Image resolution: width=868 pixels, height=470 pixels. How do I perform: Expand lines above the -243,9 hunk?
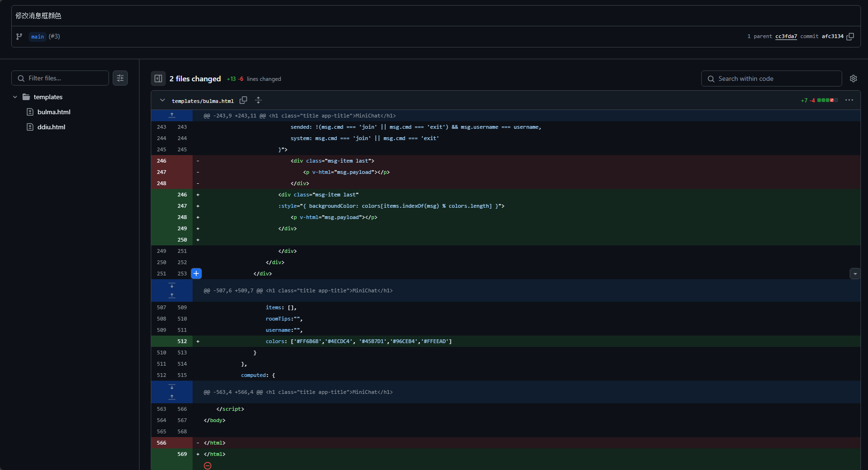(x=172, y=116)
